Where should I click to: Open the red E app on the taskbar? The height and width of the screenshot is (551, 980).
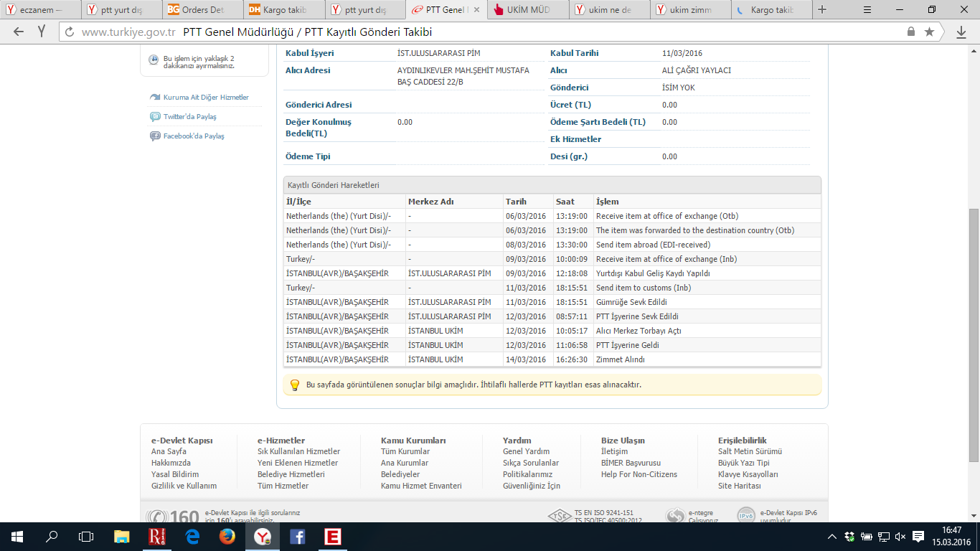click(x=332, y=536)
